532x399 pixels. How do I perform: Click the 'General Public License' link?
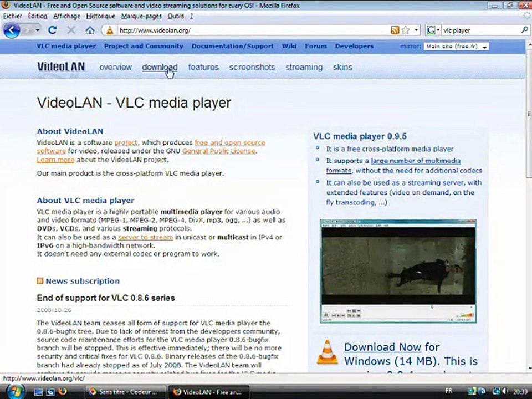[218, 151]
